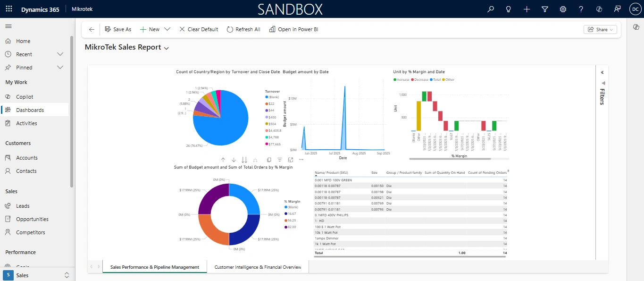Click Open in Power BI
644x281 pixels.
coord(293,29)
